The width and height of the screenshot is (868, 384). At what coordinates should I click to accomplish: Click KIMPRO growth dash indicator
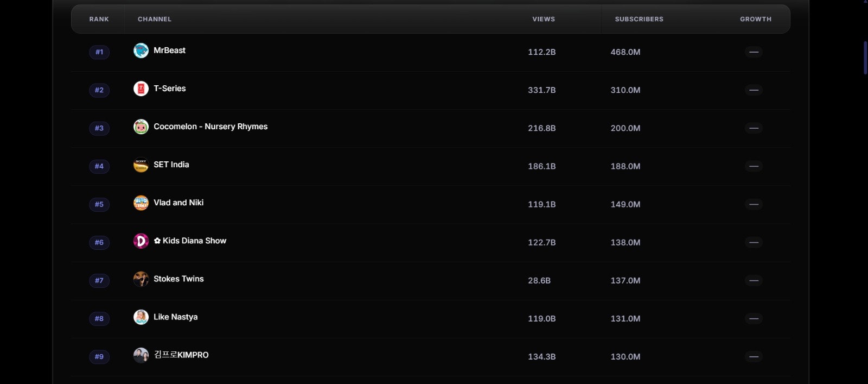(754, 356)
